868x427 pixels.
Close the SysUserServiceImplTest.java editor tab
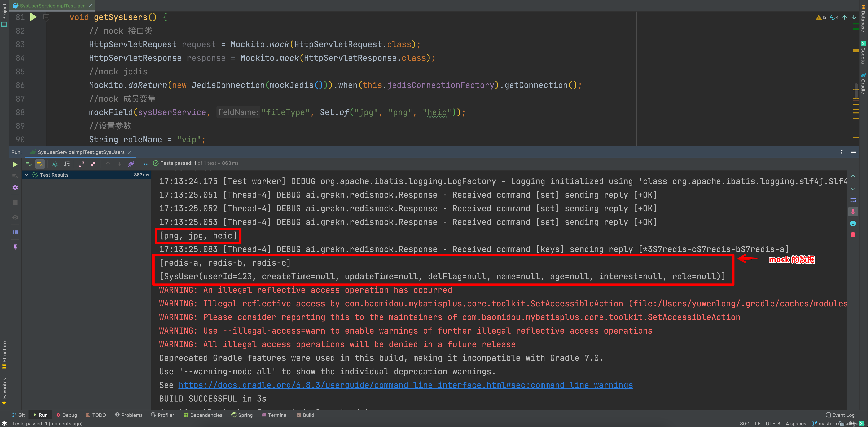(x=90, y=6)
